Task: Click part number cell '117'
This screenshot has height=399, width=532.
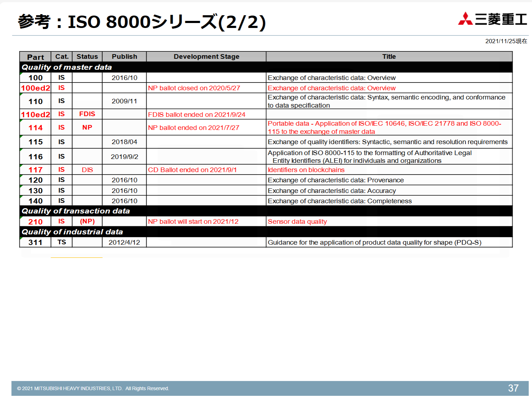Action: click(x=35, y=170)
